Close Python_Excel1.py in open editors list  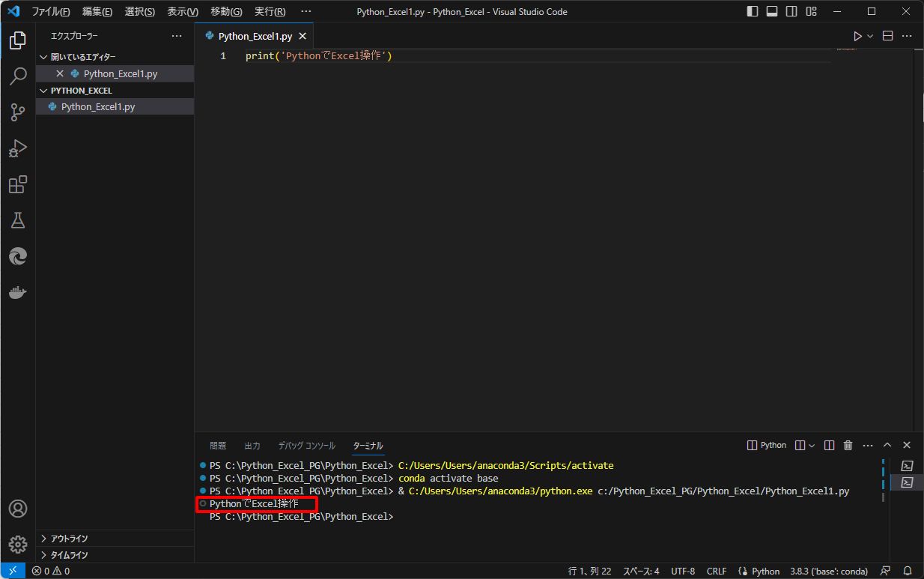coord(60,73)
